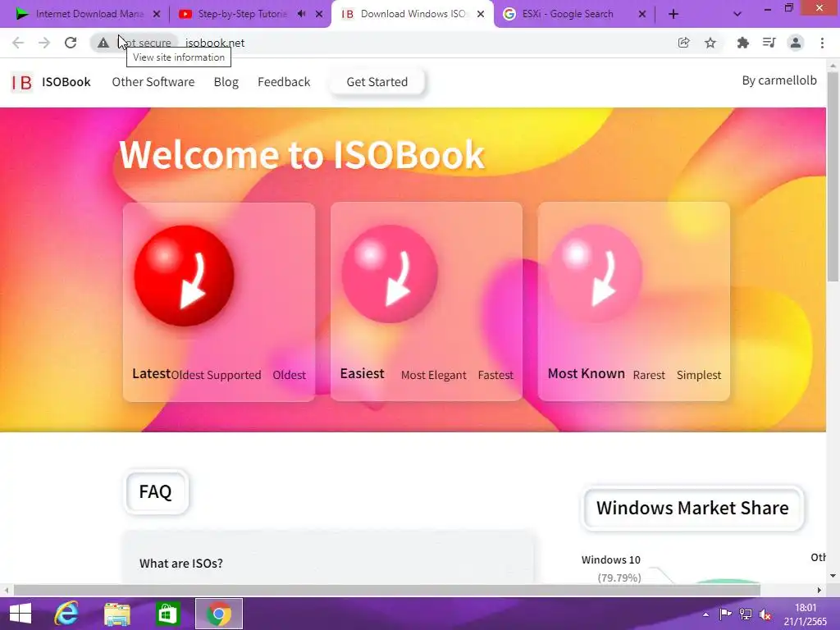
Task: Open File Explorer from the taskbar
Action: point(117,614)
